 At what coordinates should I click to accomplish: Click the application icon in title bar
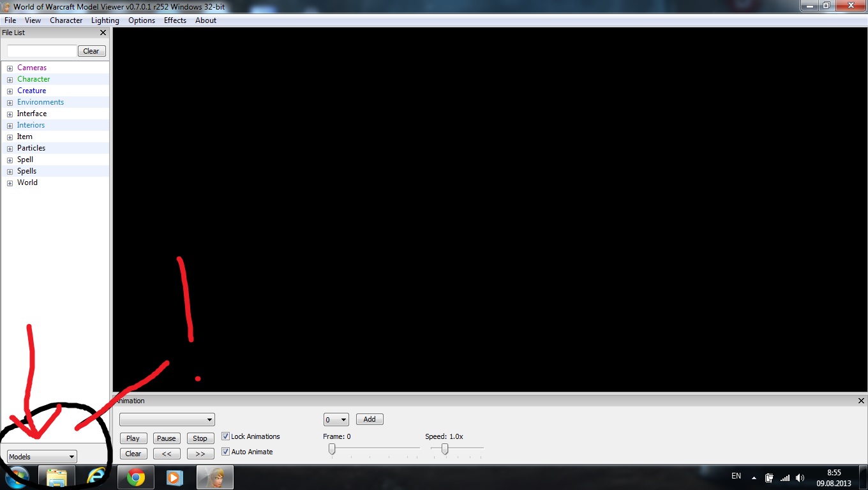[x=6, y=6]
